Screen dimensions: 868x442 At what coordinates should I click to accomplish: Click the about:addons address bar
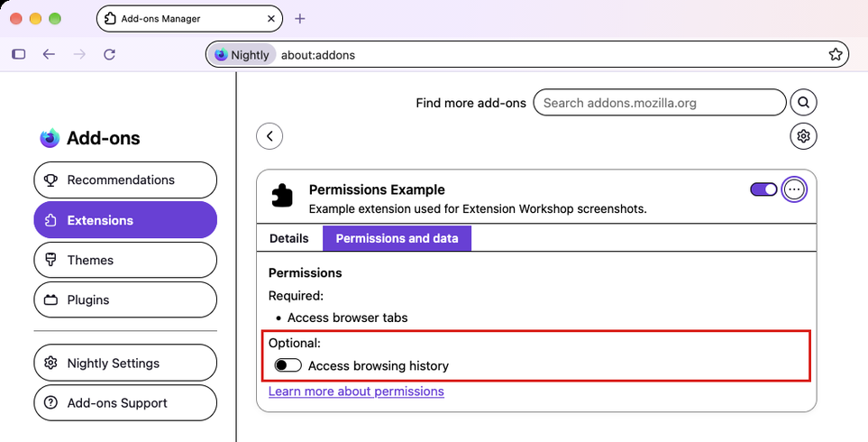pos(527,55)
